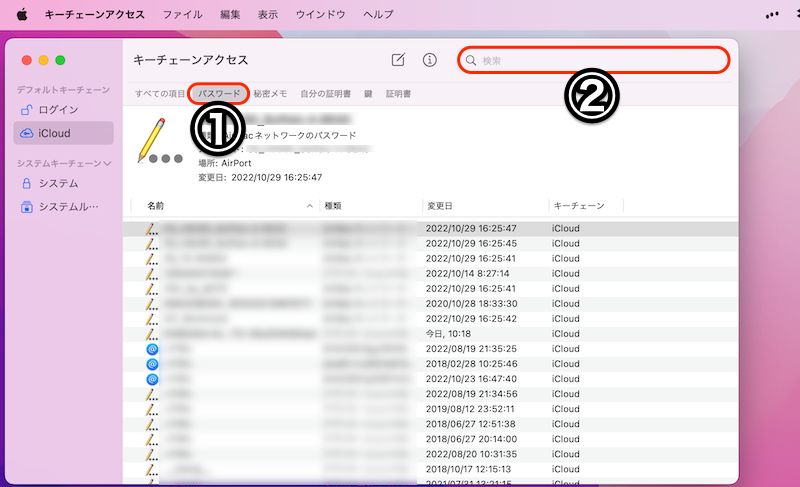Click the info (i) toolbar icon
The image size is (800, 487).
tap(430, 60)
